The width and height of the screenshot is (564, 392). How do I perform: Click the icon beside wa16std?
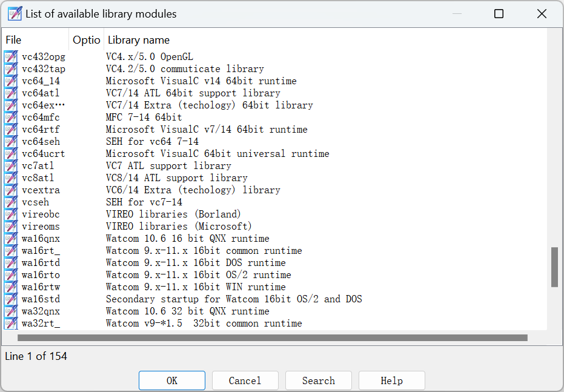pyautogui.click(x=11, y=299)
